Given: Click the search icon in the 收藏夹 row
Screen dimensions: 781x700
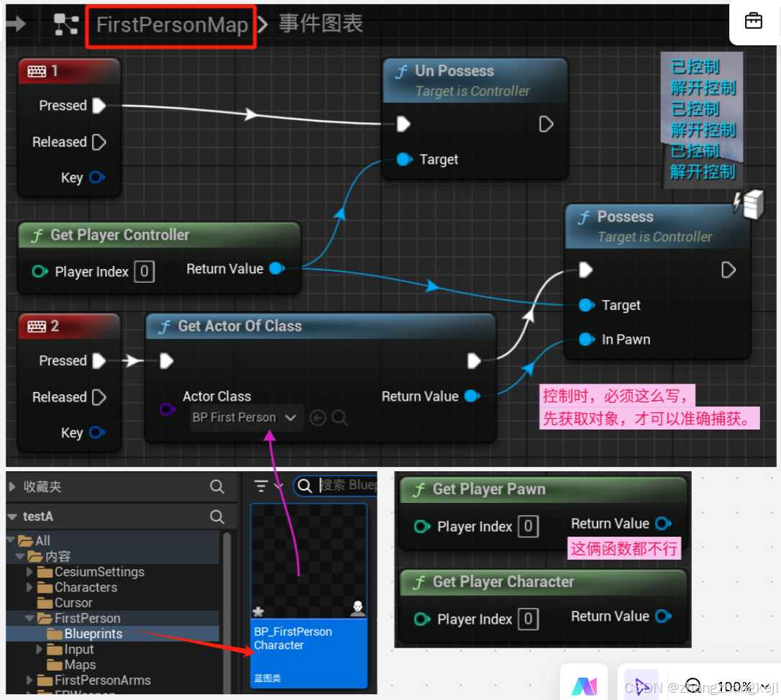Looking at the screenshot, I should [x=217, y=486].
